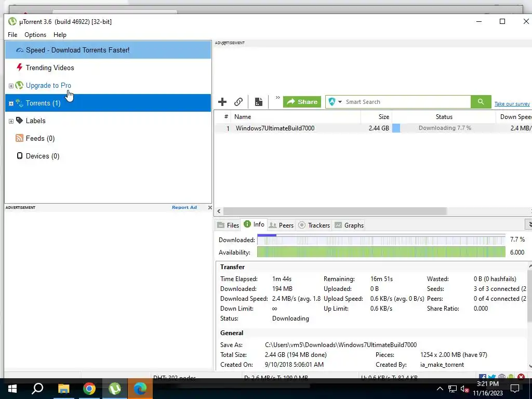This screenshot has width=532, height=399.
Task: Switch to the Trackers tab
Action: pos(314,225)
